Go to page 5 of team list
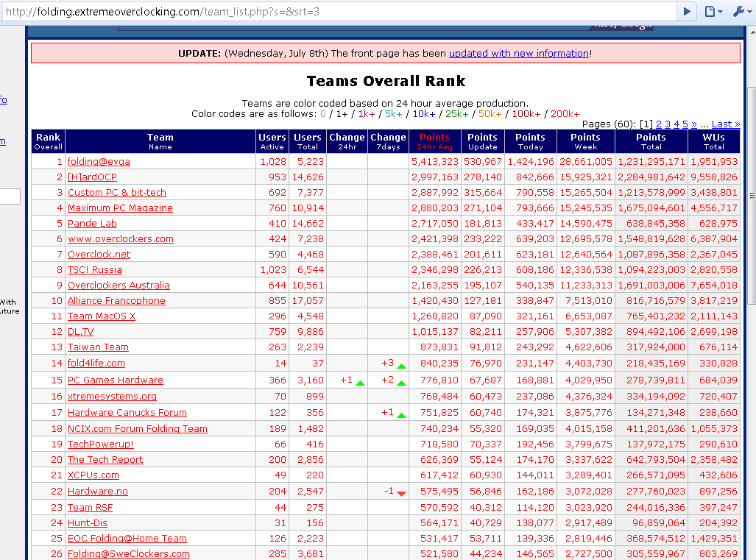 [685, 124]
